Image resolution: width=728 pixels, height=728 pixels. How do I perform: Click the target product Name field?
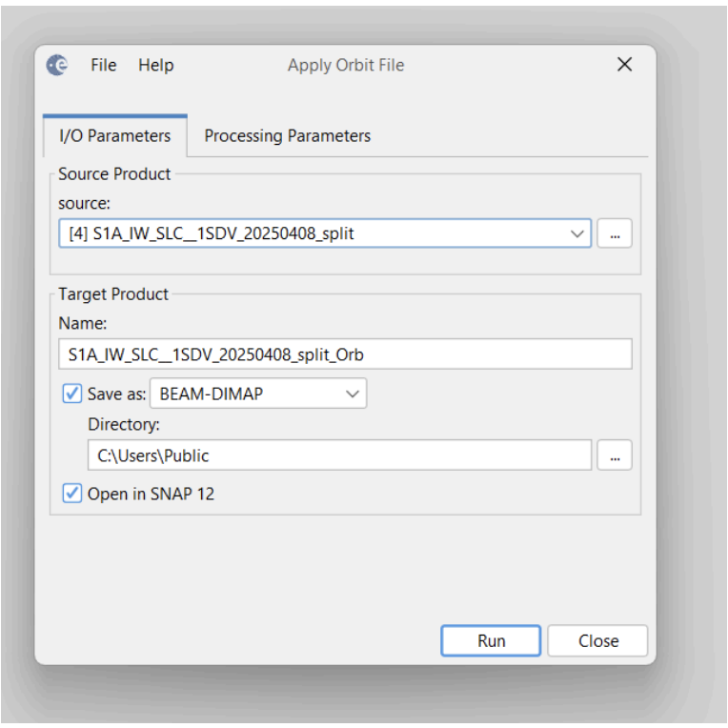[345, 354]
